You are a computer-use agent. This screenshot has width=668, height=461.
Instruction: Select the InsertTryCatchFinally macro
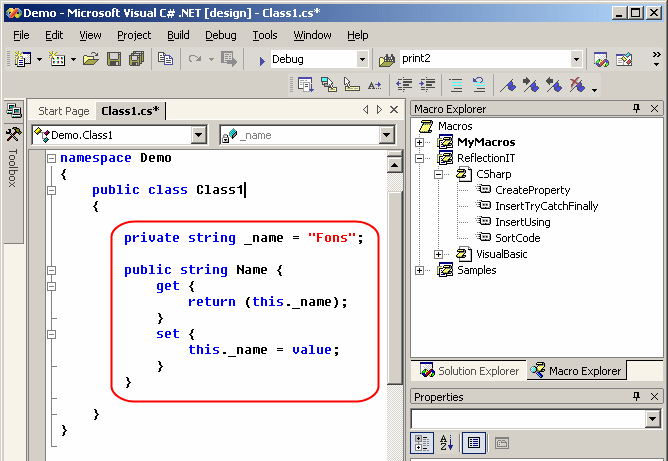point(547,206)
